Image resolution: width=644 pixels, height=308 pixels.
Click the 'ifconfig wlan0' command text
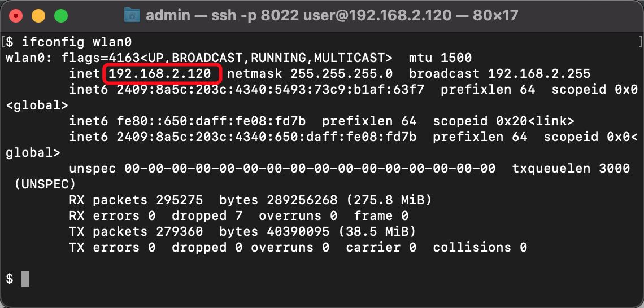coord(77,42)
